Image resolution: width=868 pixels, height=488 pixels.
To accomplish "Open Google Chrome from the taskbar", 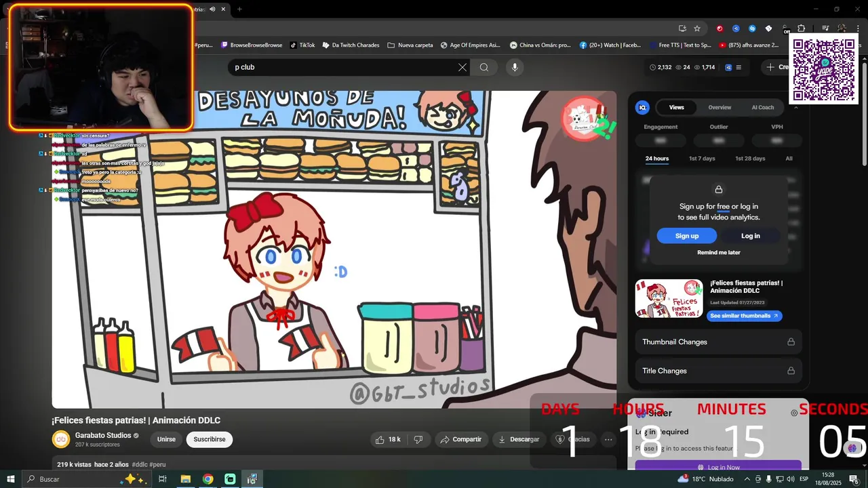I will pos(208,479).
